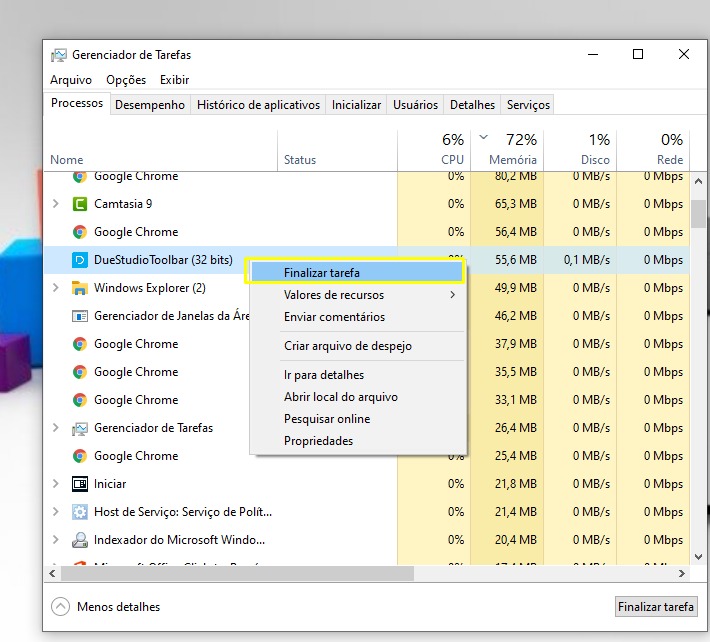Expand the Camtasia 9 process group
The height and width of the screenshot is (642, 710).
56,204
